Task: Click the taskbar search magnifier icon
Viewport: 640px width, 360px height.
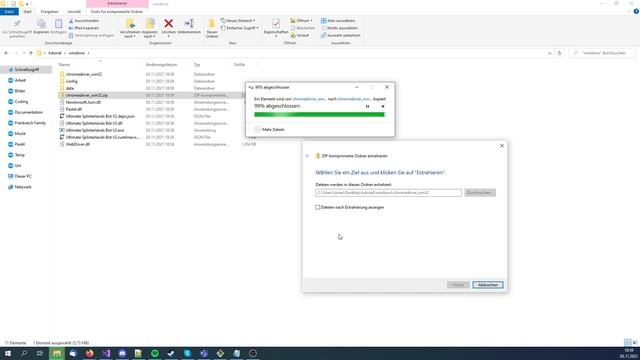Action: 24,353
